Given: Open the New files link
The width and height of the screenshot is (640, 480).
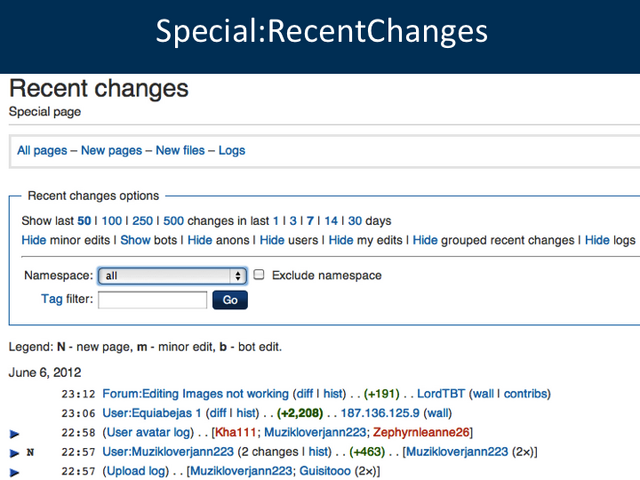Looking at the screenshot, I should [x=180, y=151].
